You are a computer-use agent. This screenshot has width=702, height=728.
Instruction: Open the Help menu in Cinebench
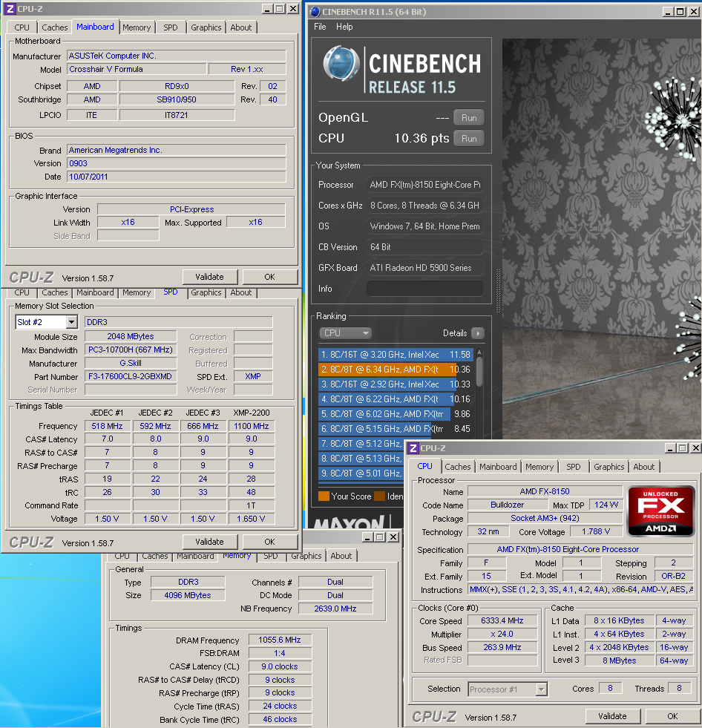coord(344,27)
